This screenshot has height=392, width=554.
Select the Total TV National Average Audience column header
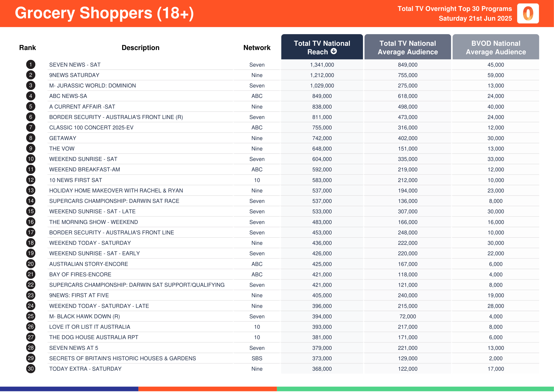[408, 47]
